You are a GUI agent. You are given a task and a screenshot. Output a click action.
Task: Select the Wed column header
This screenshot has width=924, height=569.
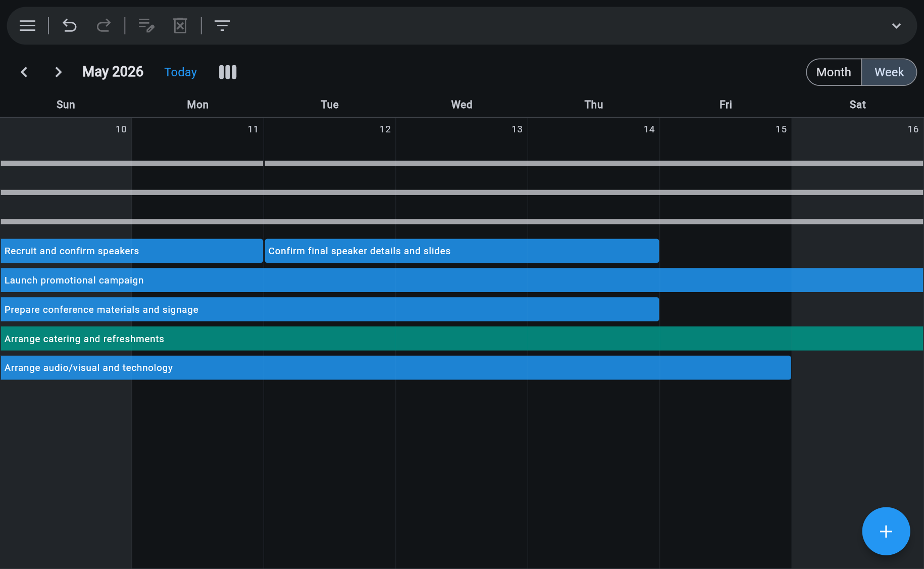[461, 105]
